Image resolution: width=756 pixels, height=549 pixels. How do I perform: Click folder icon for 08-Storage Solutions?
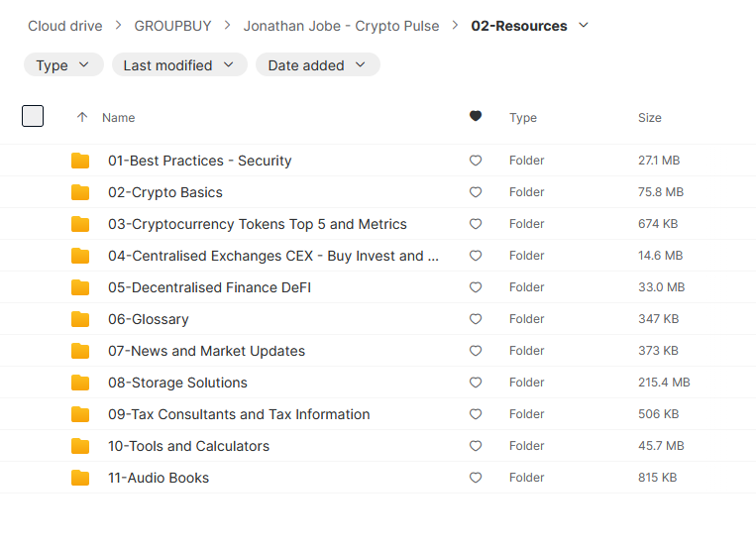click(x=80, y=383)
